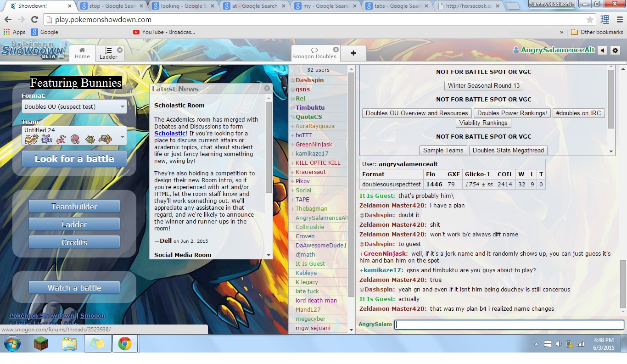This screenshot has width=627, height=364.
Task: Expand the Team selector Untitled 24
Action: pyautogui.click(x=74, y=136)
